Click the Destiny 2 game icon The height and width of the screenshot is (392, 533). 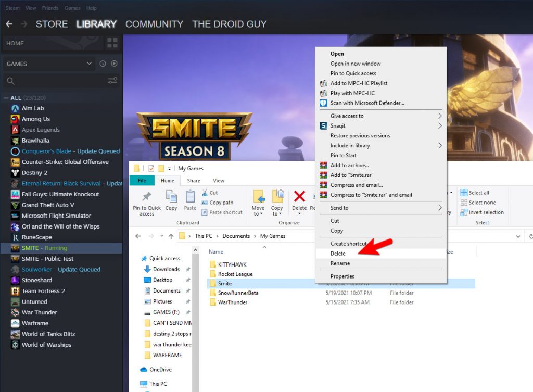point(15,173)
